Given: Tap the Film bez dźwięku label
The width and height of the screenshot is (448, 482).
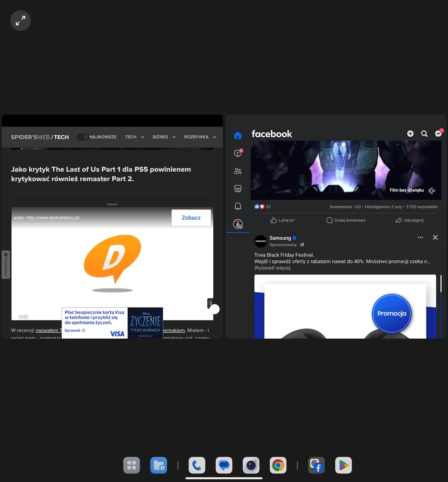Looking at the screenshot, I should point(407,190).
